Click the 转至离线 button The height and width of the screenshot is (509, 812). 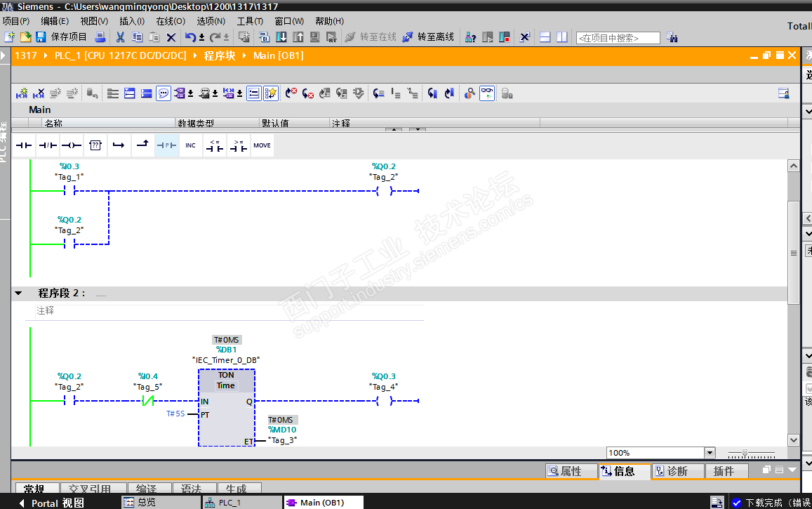point(428,37)
